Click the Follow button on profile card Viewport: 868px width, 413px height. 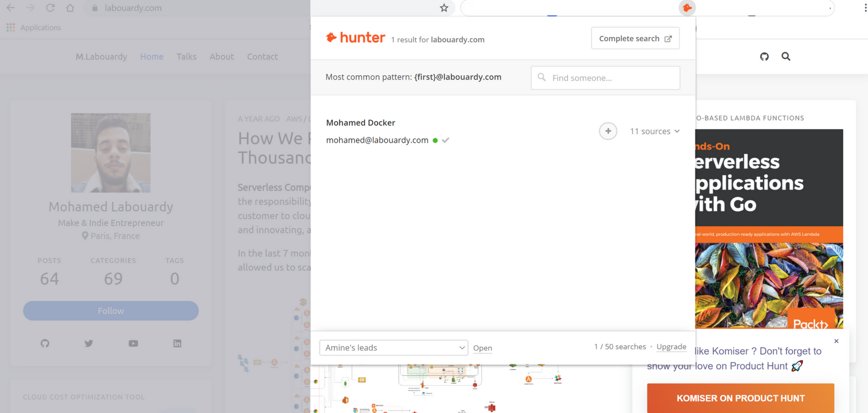pos(111,311)
